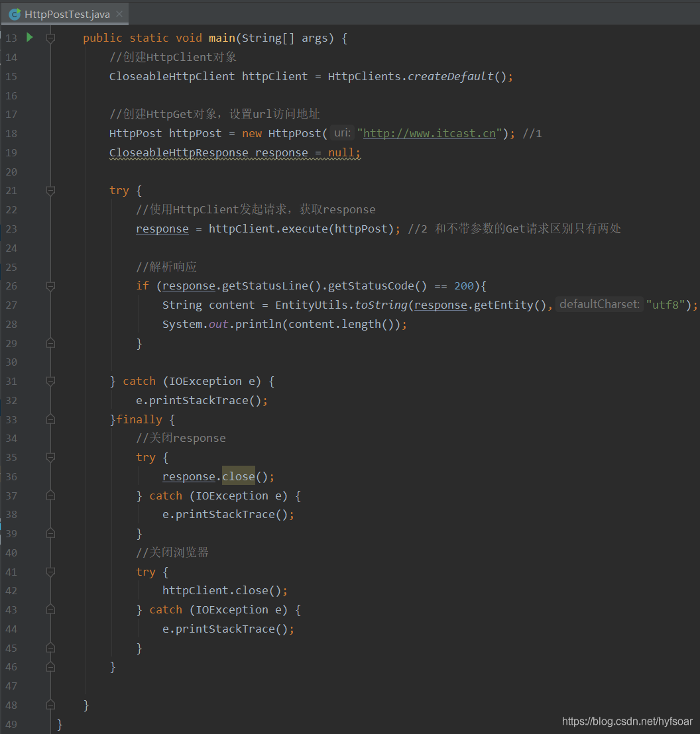The image size is (700, 734).
Task: Click the highlighted close method on line 36
Action: pos(239,476)
